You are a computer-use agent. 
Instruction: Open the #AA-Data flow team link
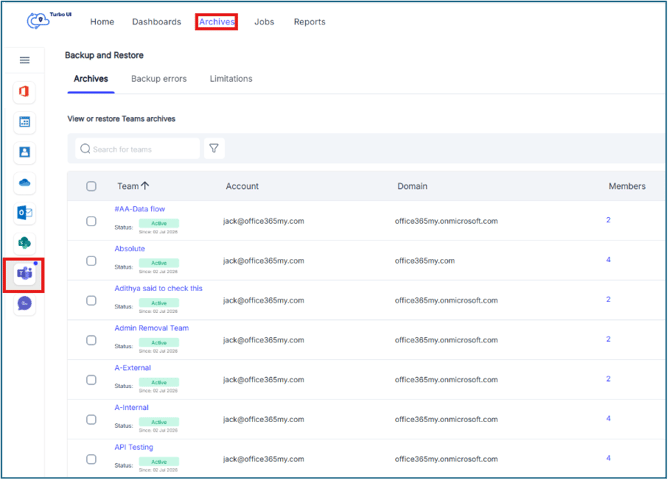point(140,209)
